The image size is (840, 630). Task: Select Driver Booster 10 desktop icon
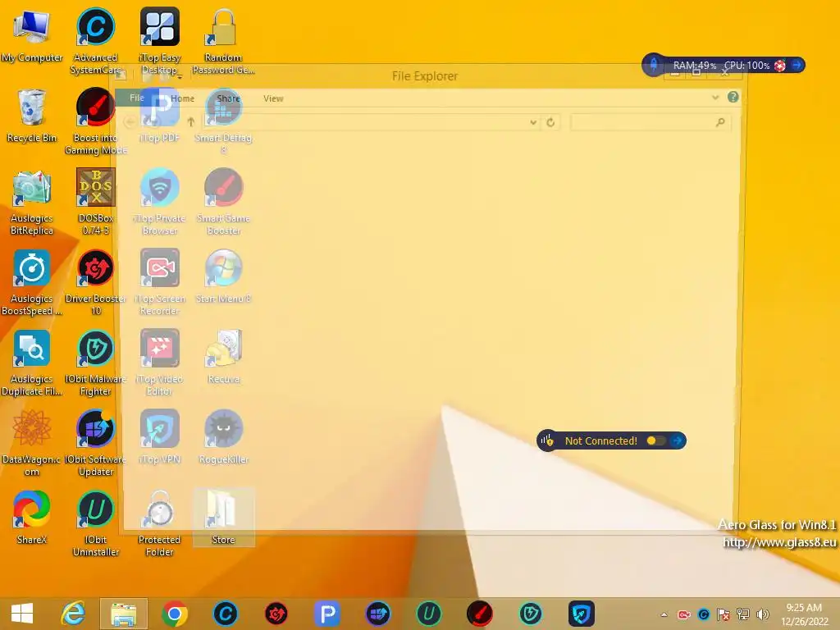pos(95,282)
